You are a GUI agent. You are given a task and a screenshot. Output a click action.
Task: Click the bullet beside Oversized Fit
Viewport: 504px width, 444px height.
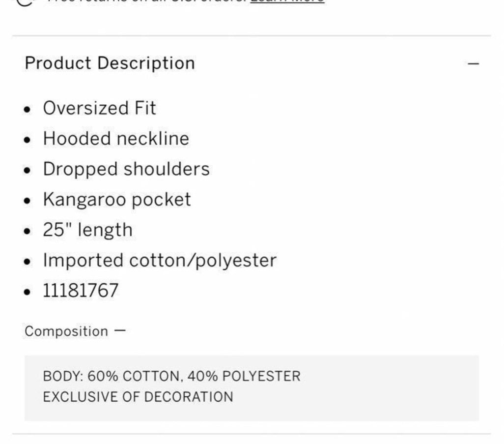(28, 110)
